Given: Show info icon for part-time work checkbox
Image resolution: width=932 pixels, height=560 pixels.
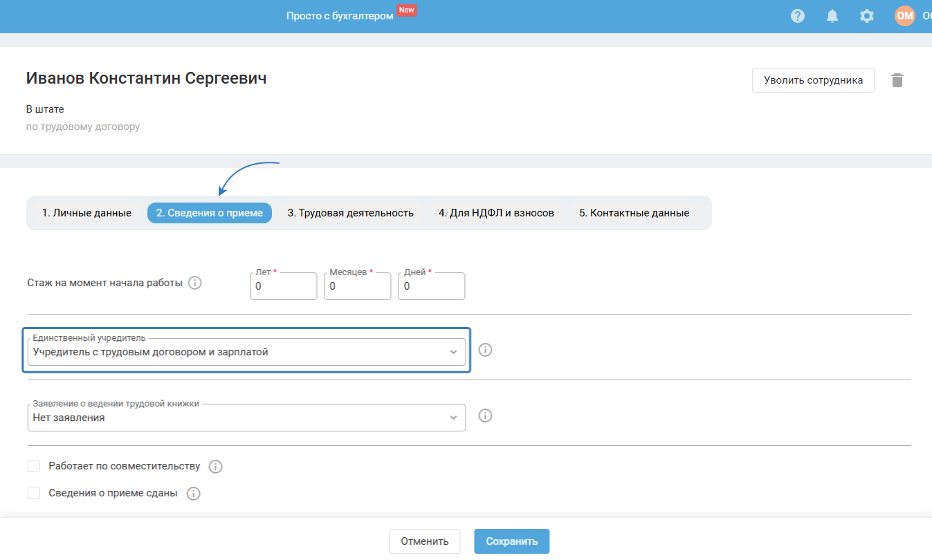Looking at the screenshot, I should coord(216,467).
